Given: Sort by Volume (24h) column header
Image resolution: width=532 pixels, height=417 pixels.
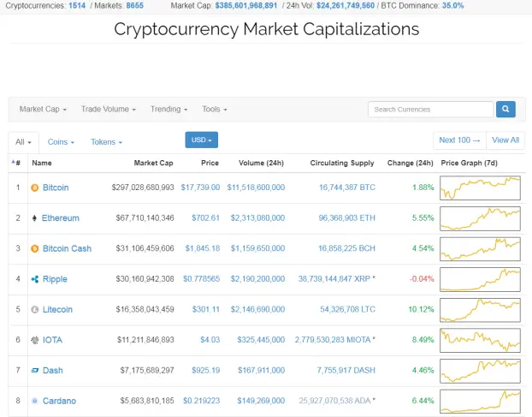Looking at the screenshot, I should (x=261, y=163).
